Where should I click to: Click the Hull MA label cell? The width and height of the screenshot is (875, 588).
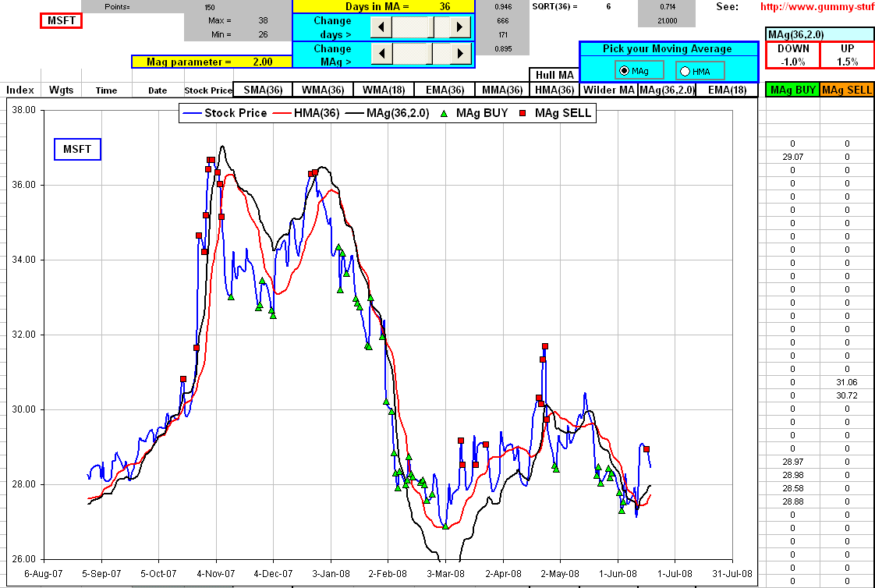click(x=554, y=75)
